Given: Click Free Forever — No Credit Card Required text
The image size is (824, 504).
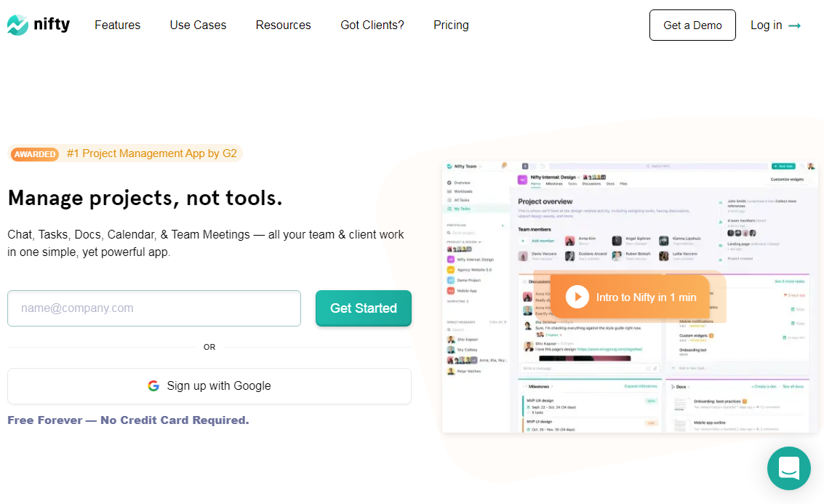Looking at the screenshot, I should 128,420.
